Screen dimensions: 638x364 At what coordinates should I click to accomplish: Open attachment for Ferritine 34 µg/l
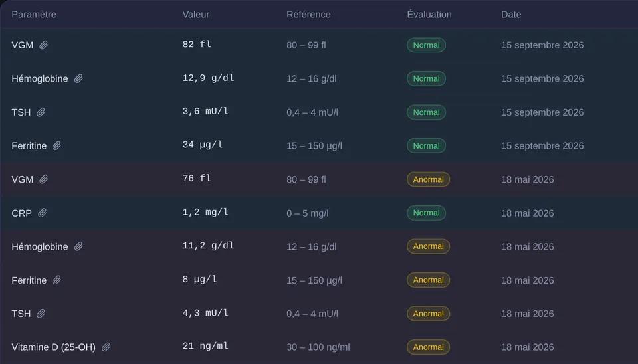56,145
